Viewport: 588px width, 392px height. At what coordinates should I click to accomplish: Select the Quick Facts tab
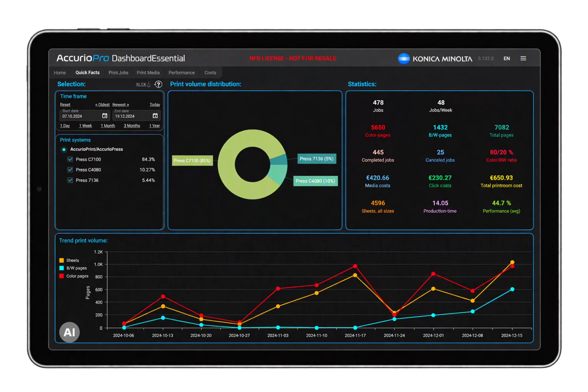(x=87, y=72)
